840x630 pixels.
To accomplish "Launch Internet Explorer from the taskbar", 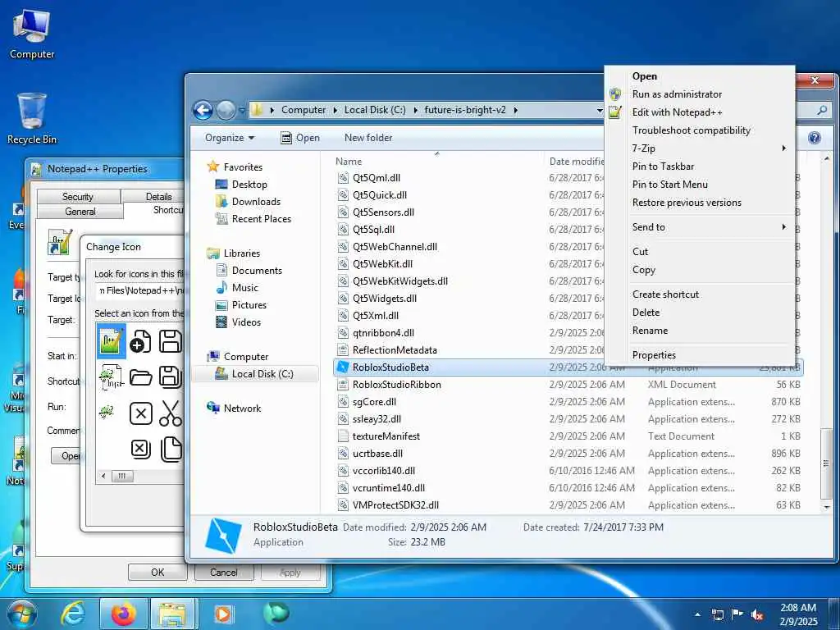I will tap(73, 614).
